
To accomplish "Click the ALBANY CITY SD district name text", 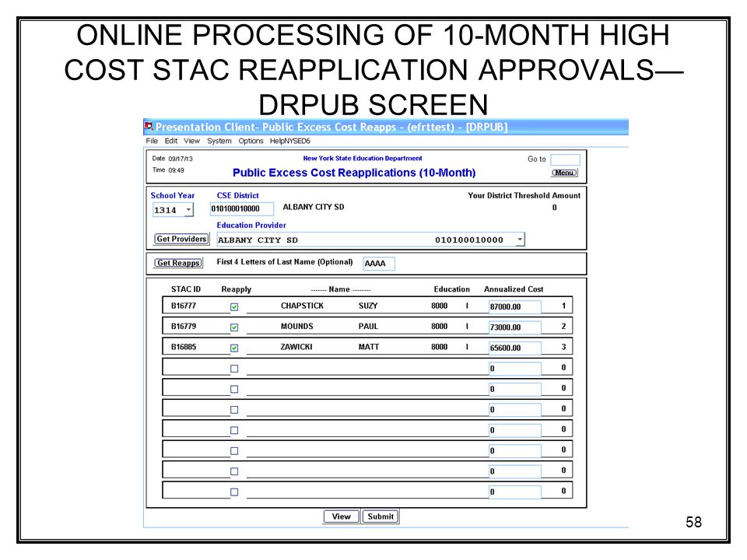I will [x=313, y=207].
